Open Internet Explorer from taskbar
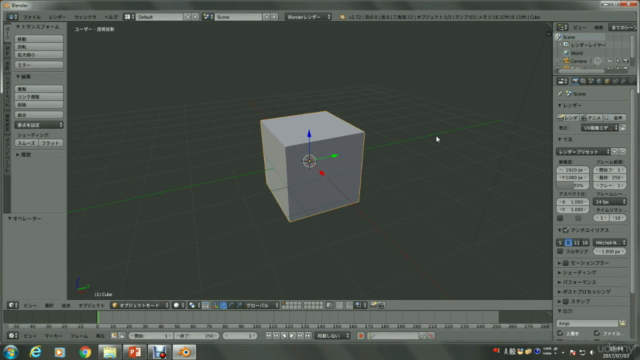The height and width of the screenshot is (360, 640). click(36, 352)
